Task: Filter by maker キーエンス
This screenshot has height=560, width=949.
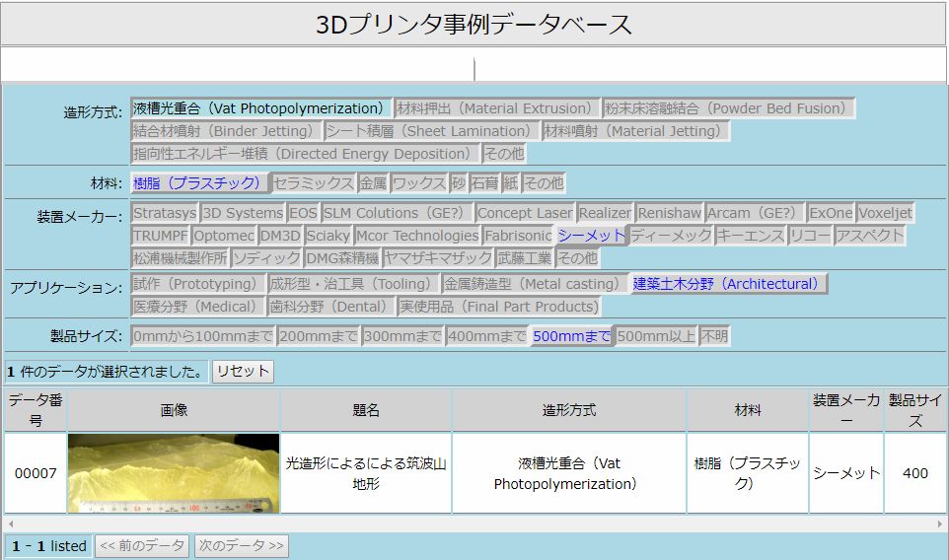Action: coord(750,236)
